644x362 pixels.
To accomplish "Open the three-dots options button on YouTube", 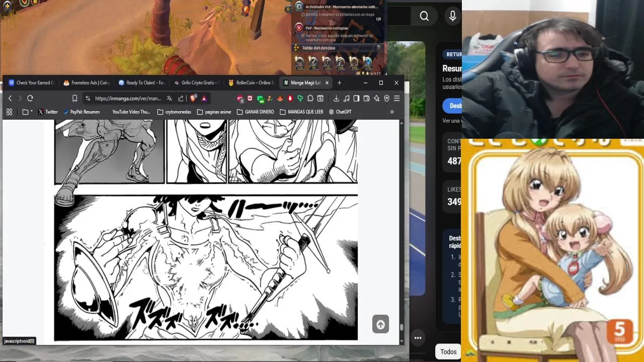I will pyautogui.click(x=418, y=338).
